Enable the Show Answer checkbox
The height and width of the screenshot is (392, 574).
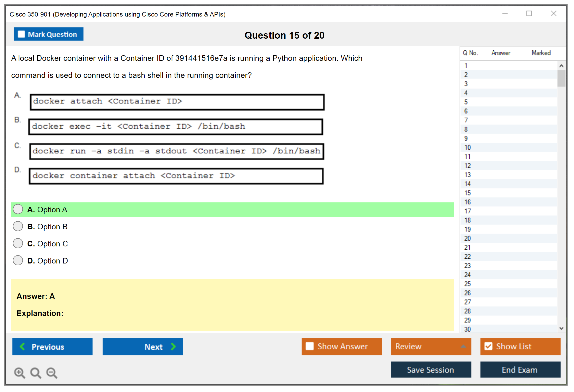[x=309, y=346]
